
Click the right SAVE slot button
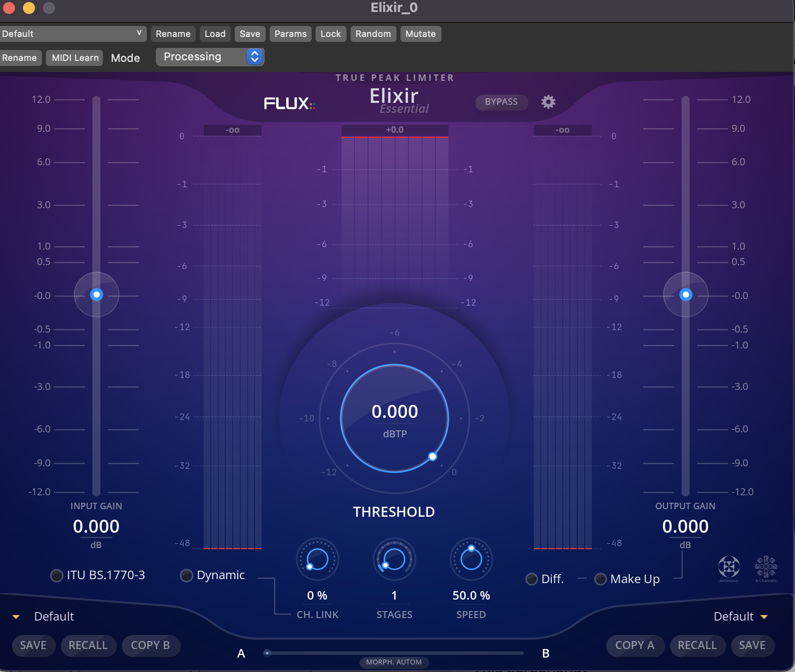(752, 646)
